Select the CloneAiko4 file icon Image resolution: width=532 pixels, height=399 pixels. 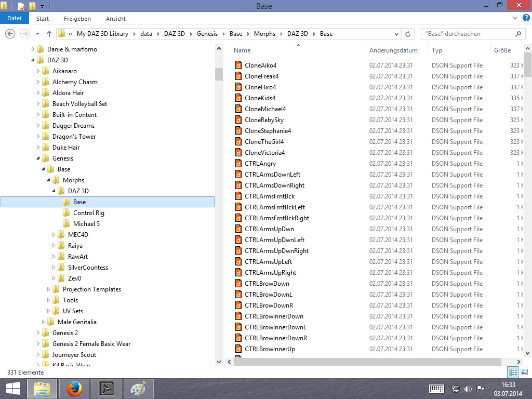[238, 65]
